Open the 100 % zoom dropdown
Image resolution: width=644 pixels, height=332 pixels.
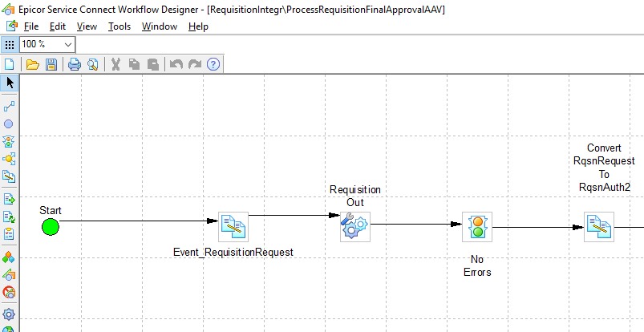67,44
